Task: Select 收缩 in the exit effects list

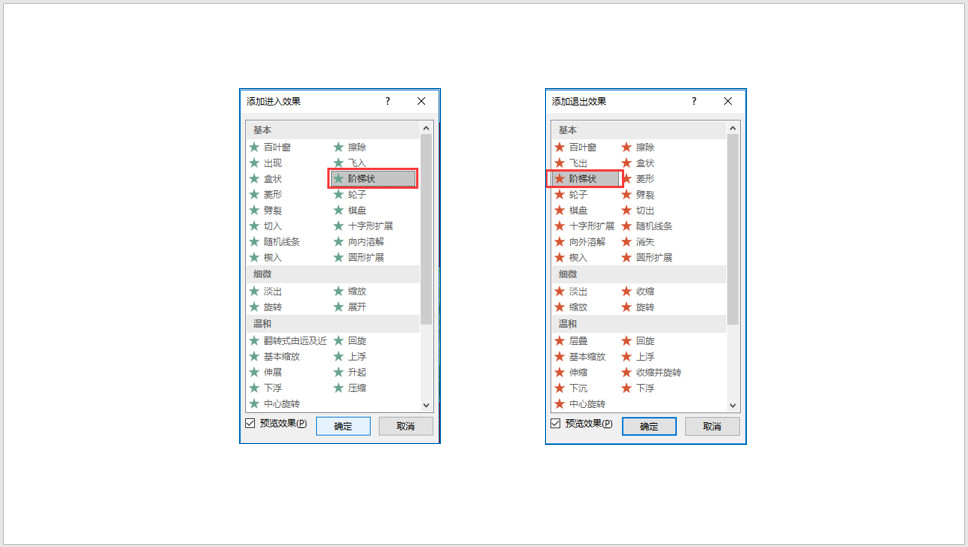Action: (645, 291)
